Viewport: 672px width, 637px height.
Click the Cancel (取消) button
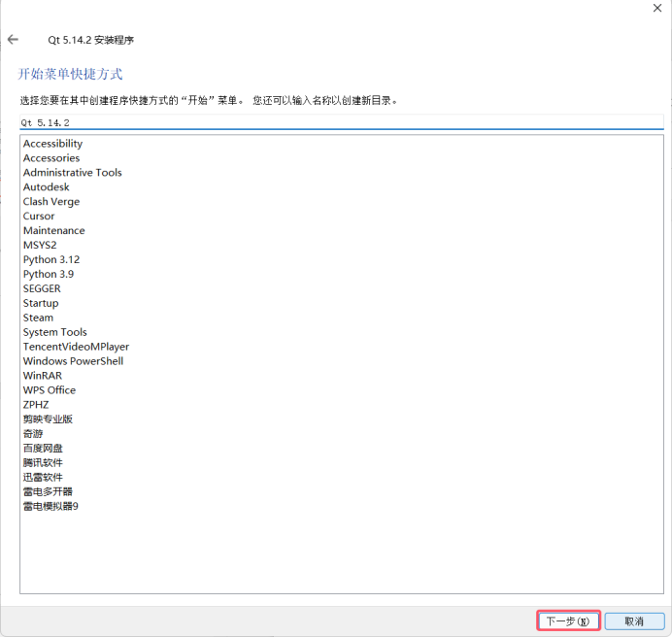(x=634, y=620)
